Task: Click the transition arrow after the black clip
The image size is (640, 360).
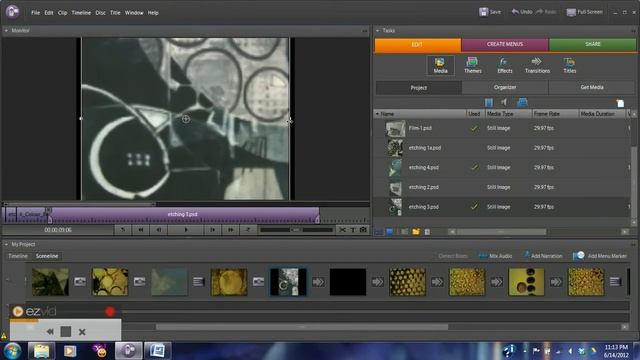Action: (378, 282)
